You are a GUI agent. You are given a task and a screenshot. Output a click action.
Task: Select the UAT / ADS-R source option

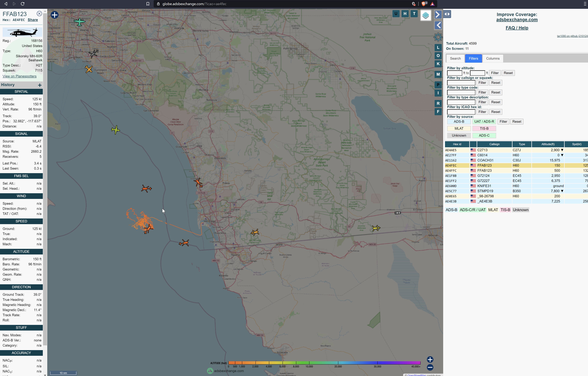(484, 122)
